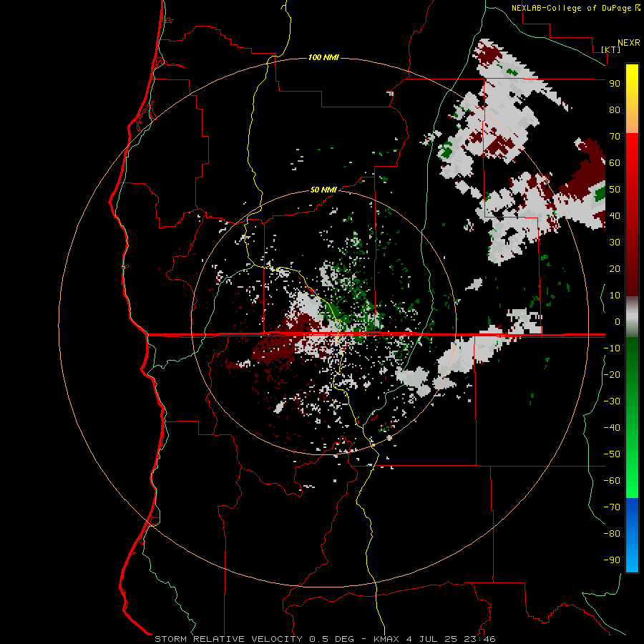The height and width of the screenshot is (644, 644).
Task: Click the -40 value on the velocity scale
Action: pos(612,428)
